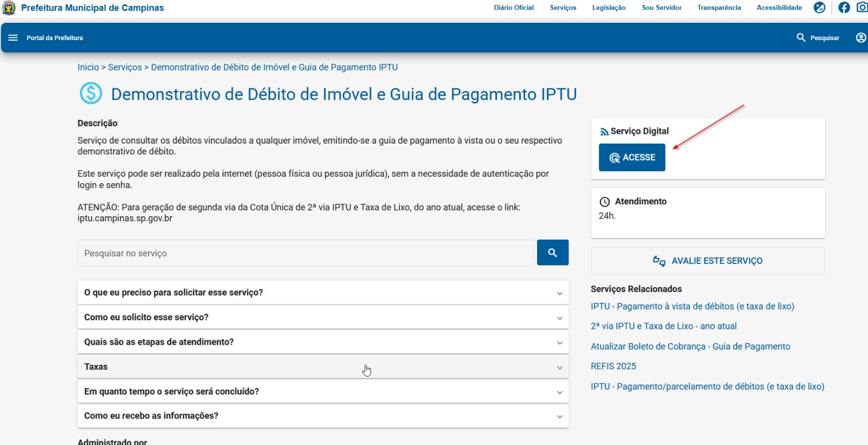The width and height of the screenshot is (868, 445).
Task: Open the Diário Oficial menu item
Action: click(513, 8)
